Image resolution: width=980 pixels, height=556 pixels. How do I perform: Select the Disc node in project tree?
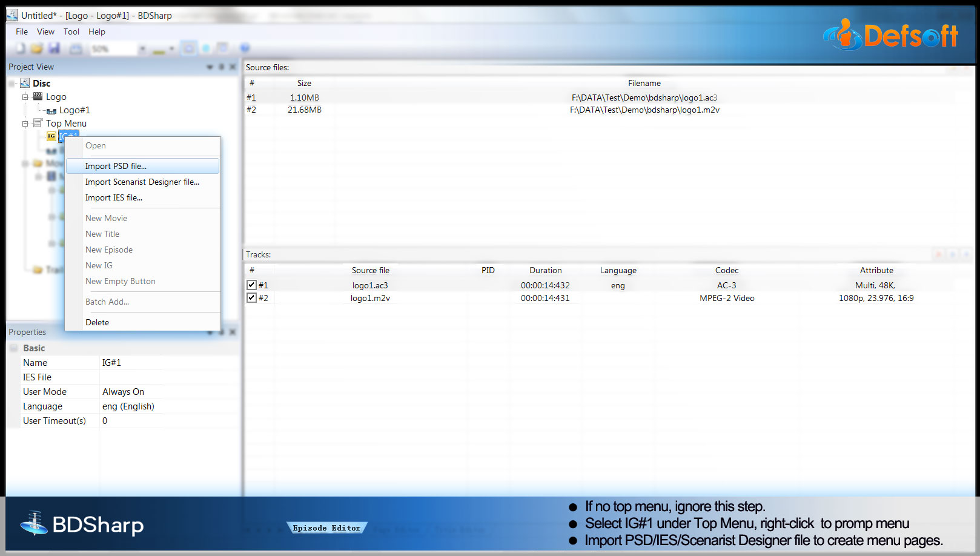pyautogui.click(x=41, y=83)
